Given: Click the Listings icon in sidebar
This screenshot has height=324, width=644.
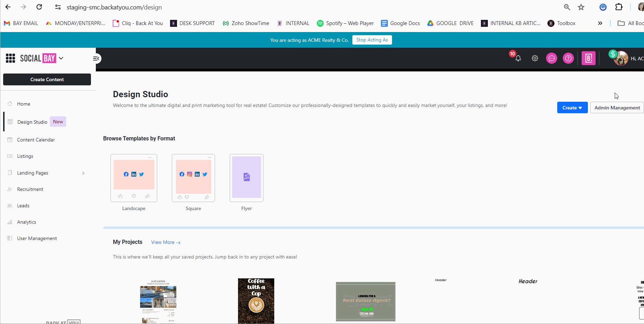Looking at the screenshot, I should pyautogui.click(x=10, y=156).
